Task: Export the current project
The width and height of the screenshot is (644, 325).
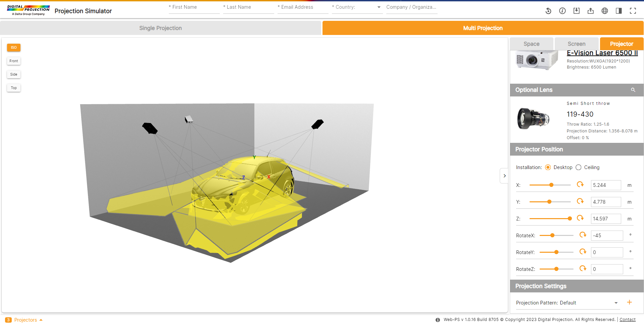Action: point(591,11)
